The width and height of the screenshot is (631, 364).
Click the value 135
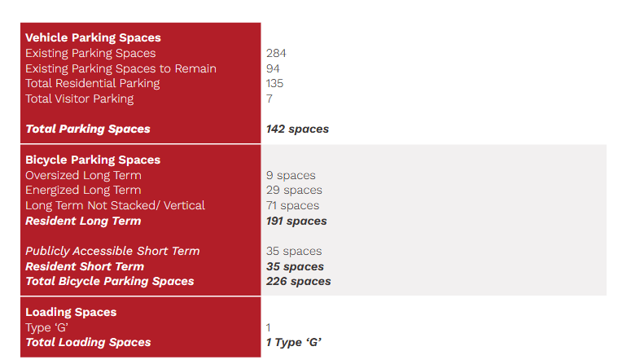tap(275, 83)
